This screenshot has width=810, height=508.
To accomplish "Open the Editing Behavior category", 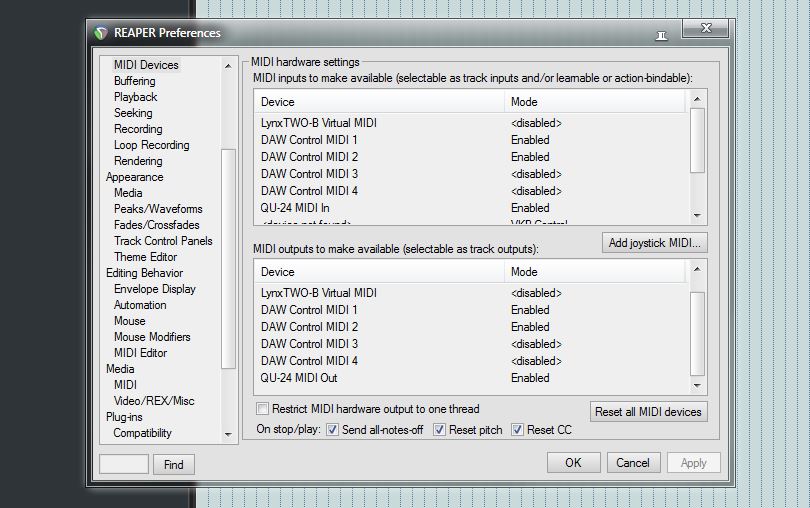I will coord(145,273).
